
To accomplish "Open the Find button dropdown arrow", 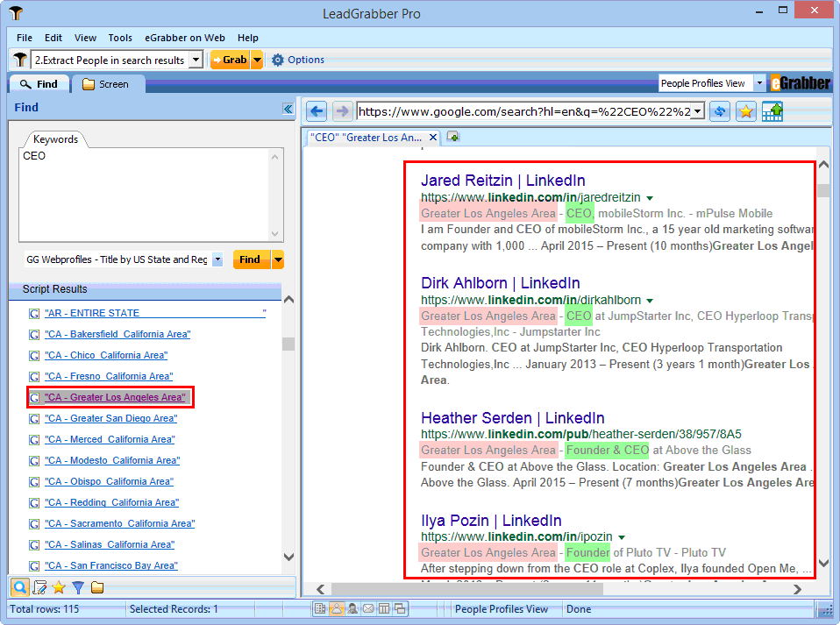I will [277, 259].
